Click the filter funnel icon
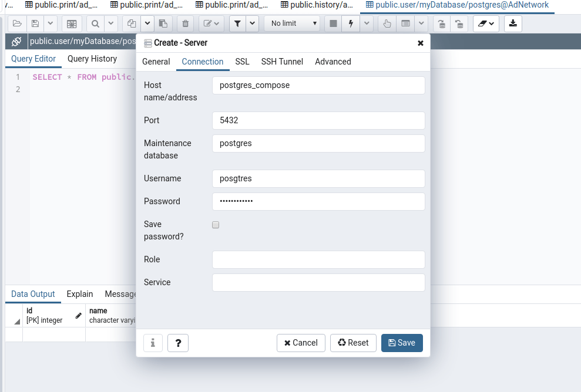The width and height of the screenshot is (581, 392). tap(237, 23)
